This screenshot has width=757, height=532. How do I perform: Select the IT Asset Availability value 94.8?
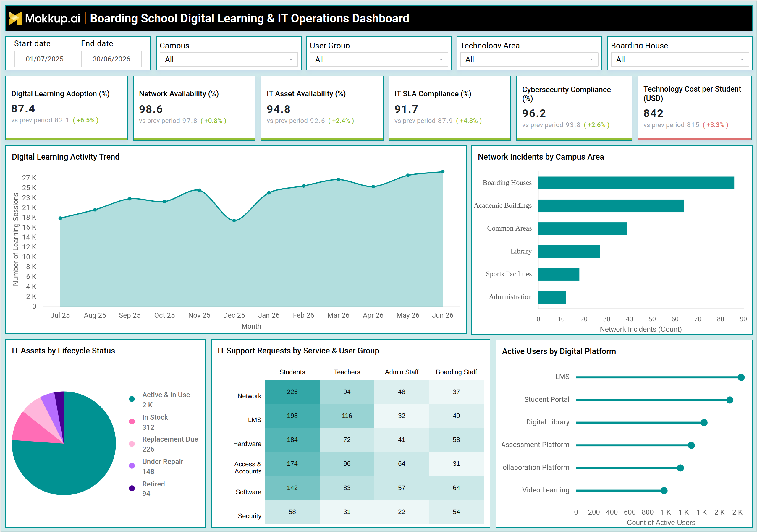279,109
